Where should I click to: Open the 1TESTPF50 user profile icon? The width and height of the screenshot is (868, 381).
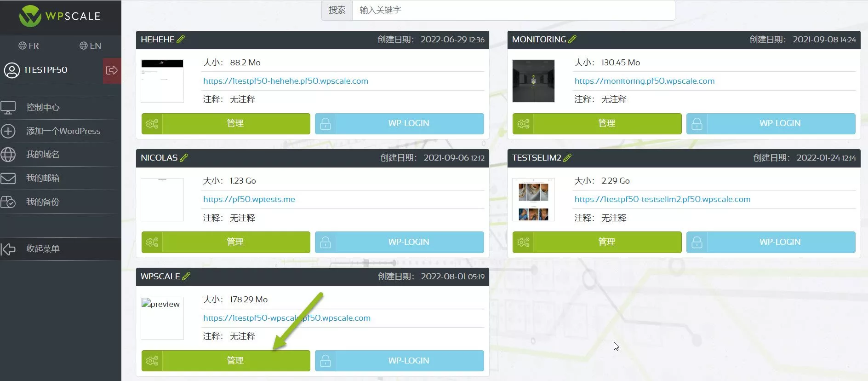coord(11,70)
